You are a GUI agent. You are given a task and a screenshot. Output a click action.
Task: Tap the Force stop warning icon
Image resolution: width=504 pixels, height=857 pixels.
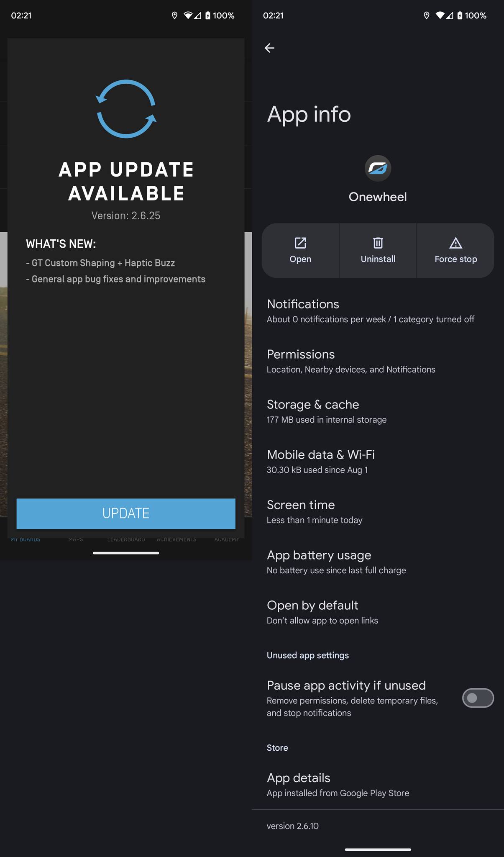[x=455, y=243]
